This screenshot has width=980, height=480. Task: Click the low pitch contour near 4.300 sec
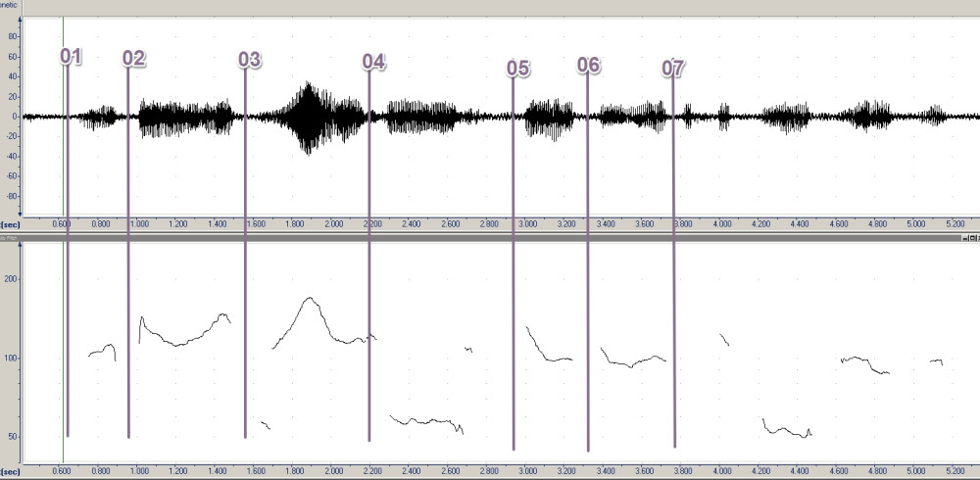click(786, 429)
